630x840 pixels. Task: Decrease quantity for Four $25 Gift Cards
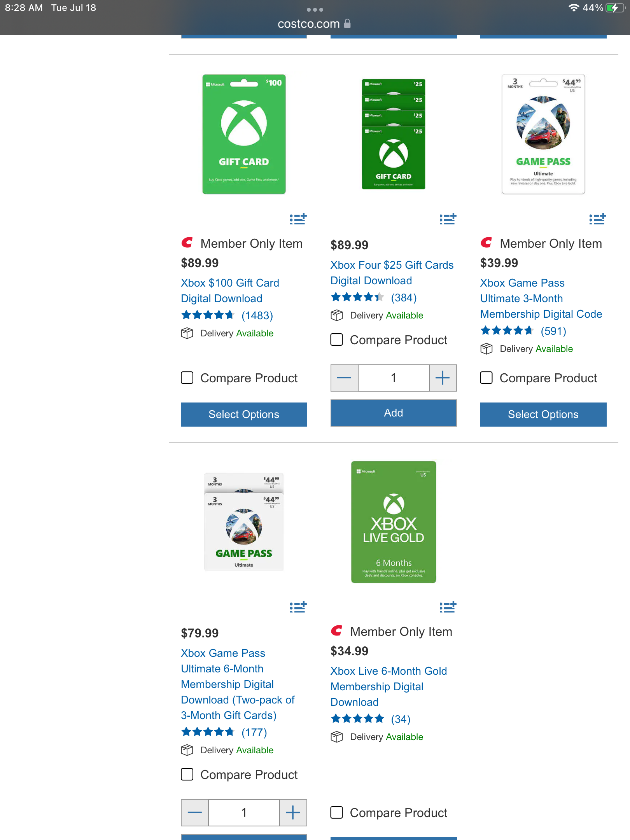(x=344, y=378)
